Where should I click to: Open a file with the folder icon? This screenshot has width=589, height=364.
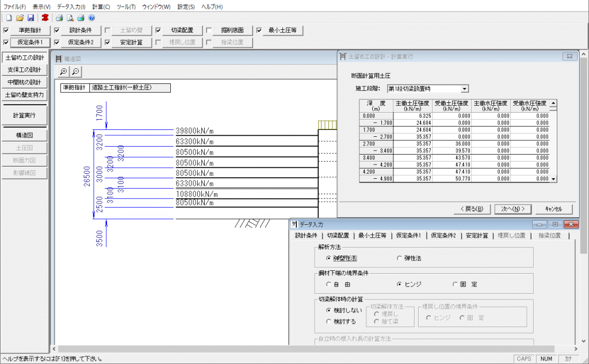point(20,18)
